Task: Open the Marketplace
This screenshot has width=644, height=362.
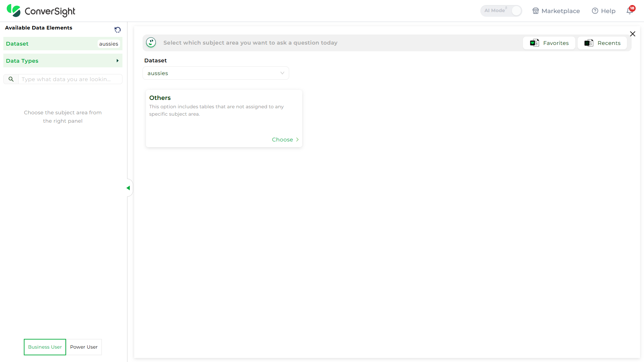Action: click(556, 11)
